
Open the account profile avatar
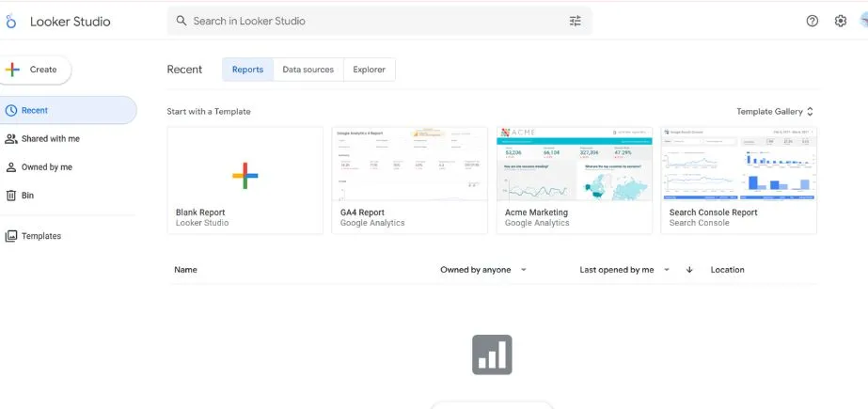(x=864, y=21)
